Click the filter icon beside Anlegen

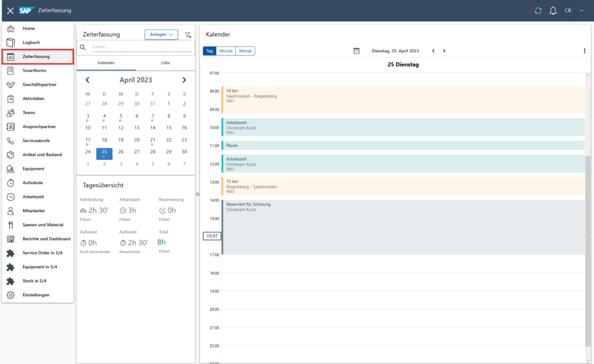coord(187,35)
